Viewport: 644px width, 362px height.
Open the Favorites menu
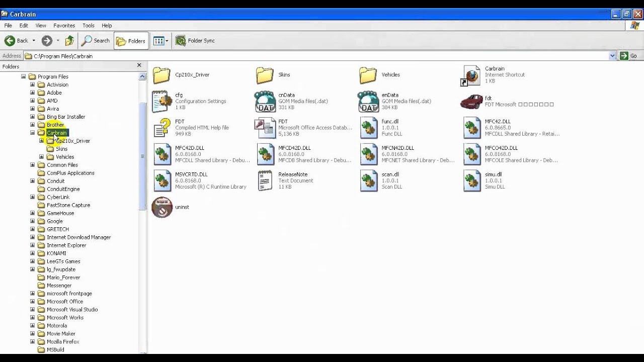click(64, 26)
